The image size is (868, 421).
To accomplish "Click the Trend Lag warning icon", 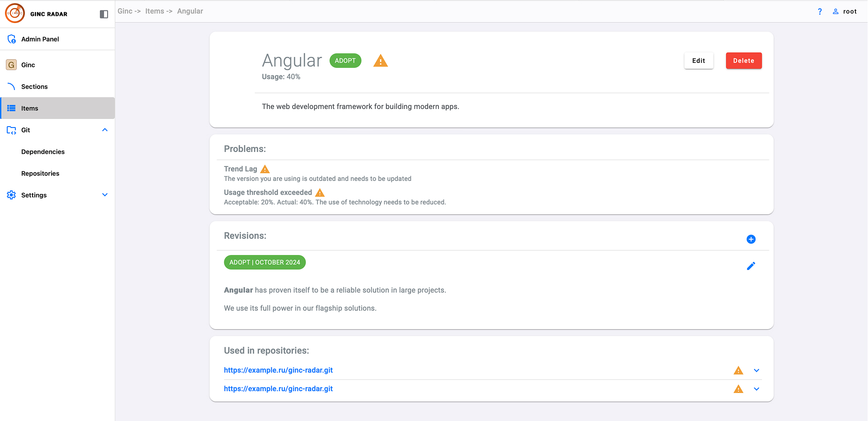I will (x=265, y=169).
